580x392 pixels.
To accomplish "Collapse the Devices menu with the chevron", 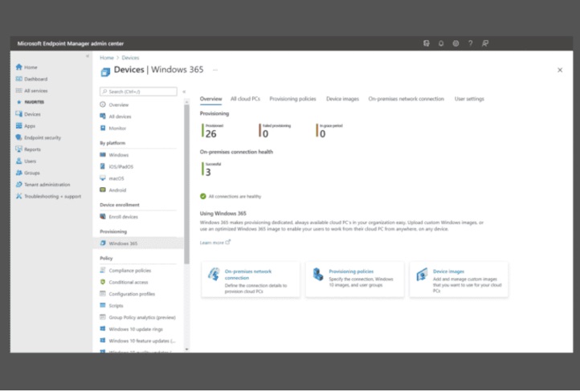I will [x=184, y=92].
